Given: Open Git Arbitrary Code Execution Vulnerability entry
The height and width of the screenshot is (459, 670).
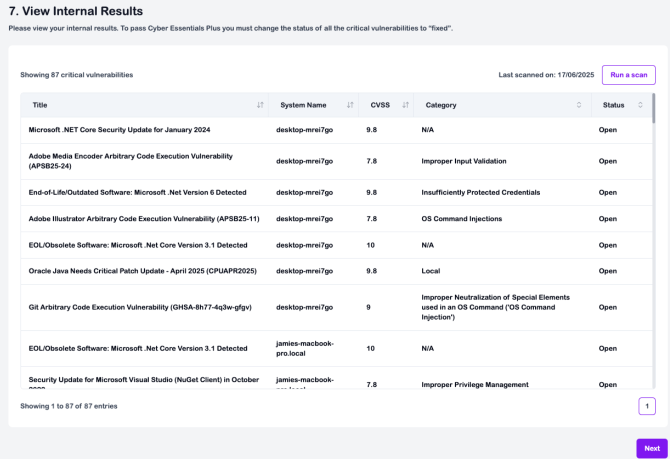Looking at the screenshot, I should [x=139, y=307].
